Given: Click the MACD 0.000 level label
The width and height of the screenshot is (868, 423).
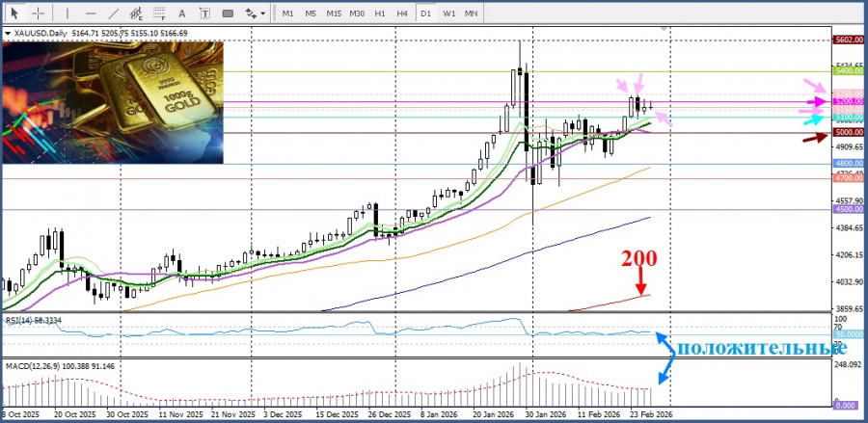Looking at the screenshot, I should [848, 406].
